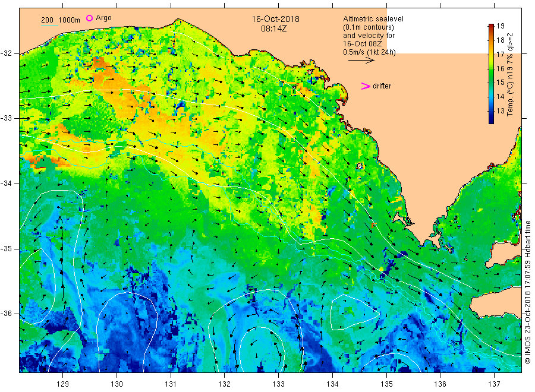Screen dimensions: 535x392
Task: Click the color bar value 17
Action: (x=500, y=54)
